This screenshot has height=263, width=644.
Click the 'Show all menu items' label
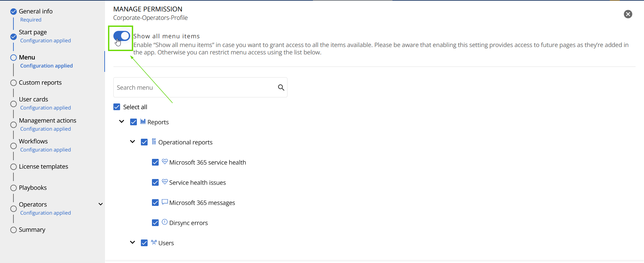[x=166, y=36]
